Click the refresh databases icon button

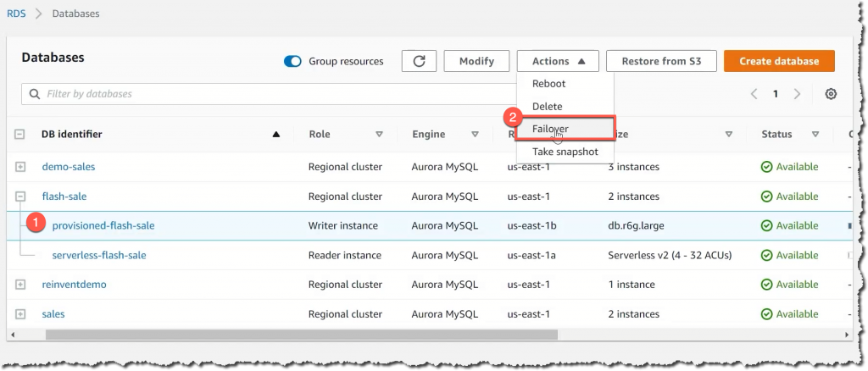click(419, 61)
